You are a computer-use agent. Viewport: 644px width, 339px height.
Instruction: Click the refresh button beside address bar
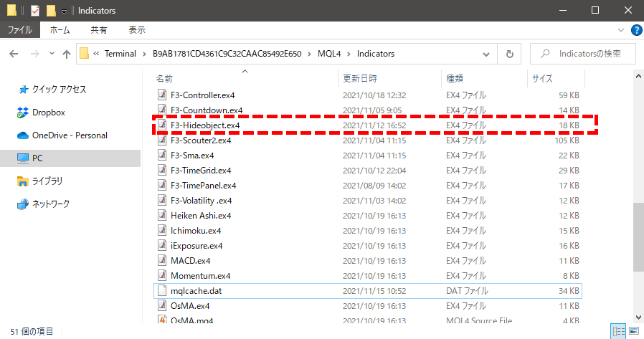[x=509, y=54]
